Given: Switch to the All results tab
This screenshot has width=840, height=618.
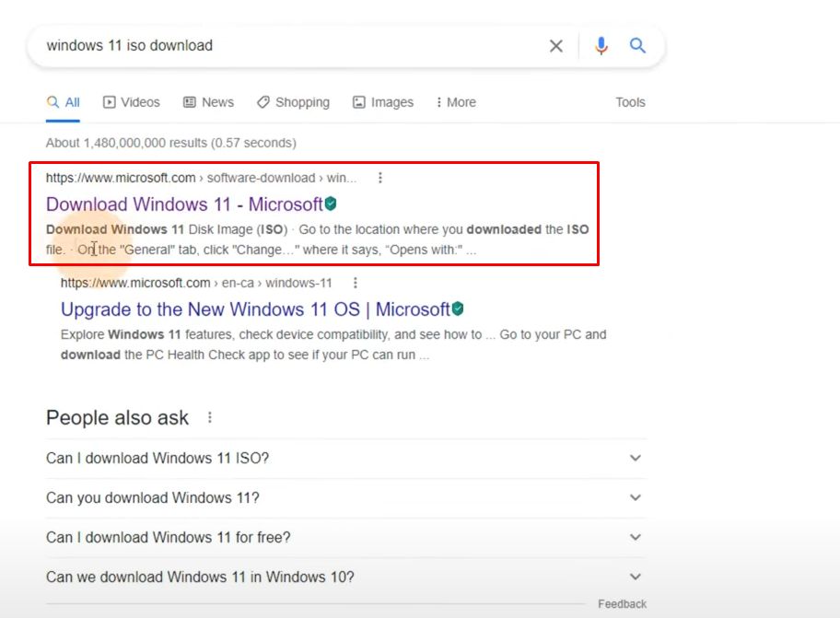Looking at the screenshot, I should point(63,102).
